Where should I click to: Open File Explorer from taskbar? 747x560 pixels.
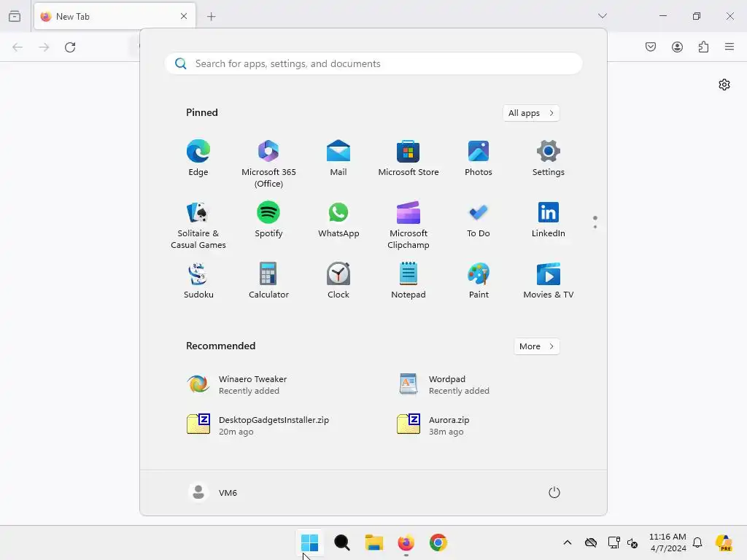pos(374,542)
